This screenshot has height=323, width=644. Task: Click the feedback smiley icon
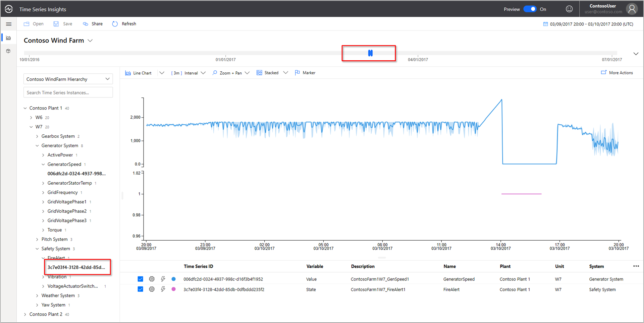coord(569,9)
